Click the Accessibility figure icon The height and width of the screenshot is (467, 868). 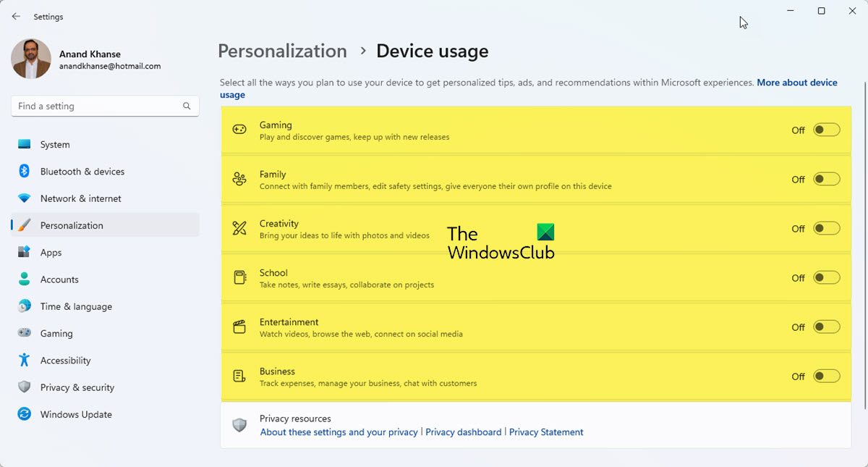pos(25,360)
